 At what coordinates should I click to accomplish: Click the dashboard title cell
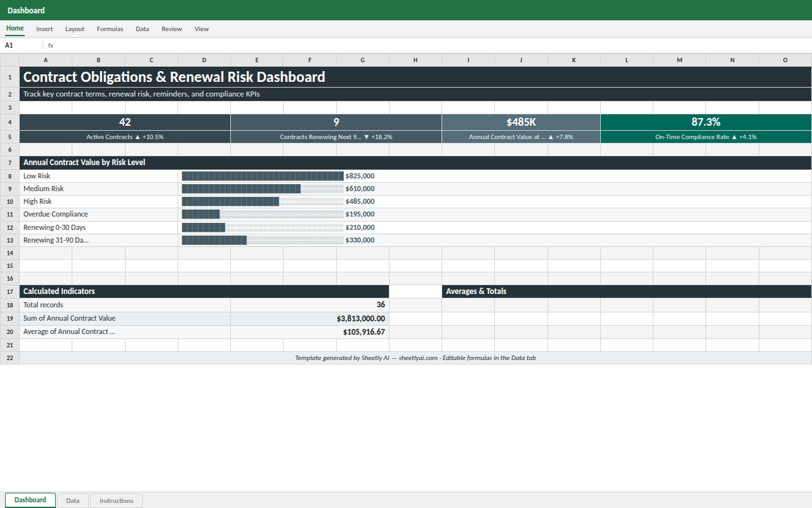(x=416, y=77)
